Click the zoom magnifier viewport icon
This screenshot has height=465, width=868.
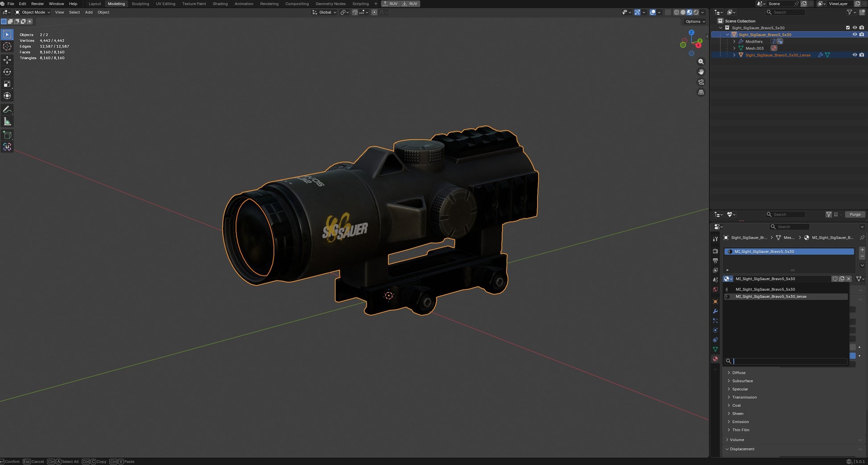[x=701, y=62]
